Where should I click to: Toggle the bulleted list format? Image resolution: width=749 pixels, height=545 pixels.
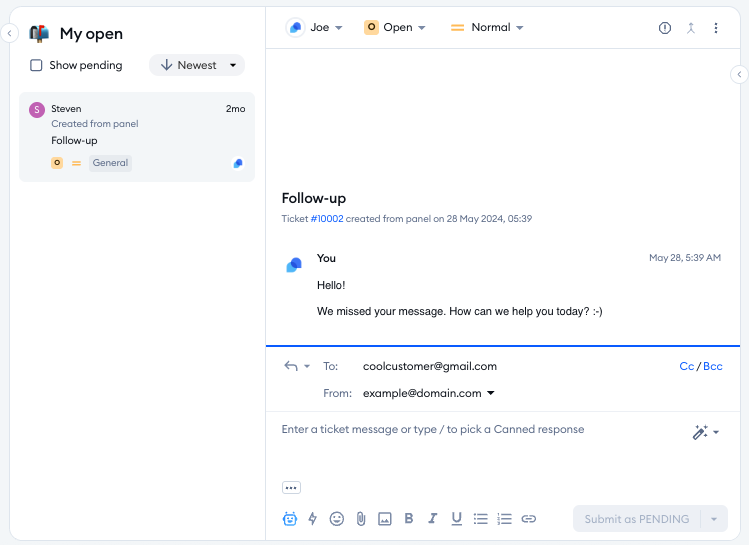tap(480, 519)
